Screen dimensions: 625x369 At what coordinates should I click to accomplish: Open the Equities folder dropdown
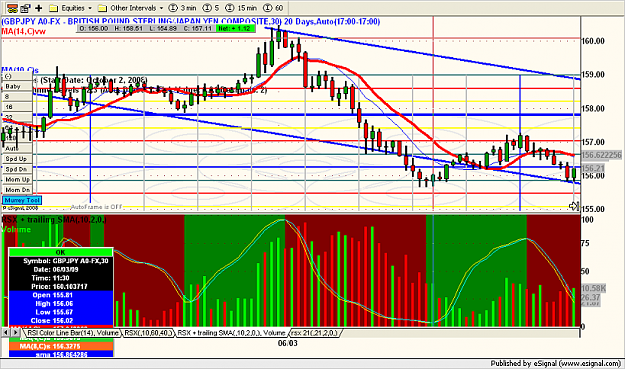coord(90,8)
